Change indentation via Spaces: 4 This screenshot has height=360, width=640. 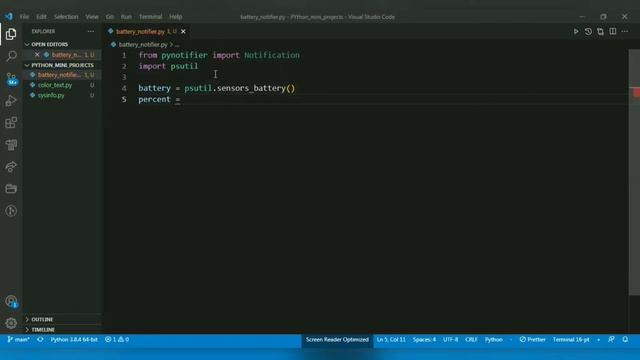(424, 340)
